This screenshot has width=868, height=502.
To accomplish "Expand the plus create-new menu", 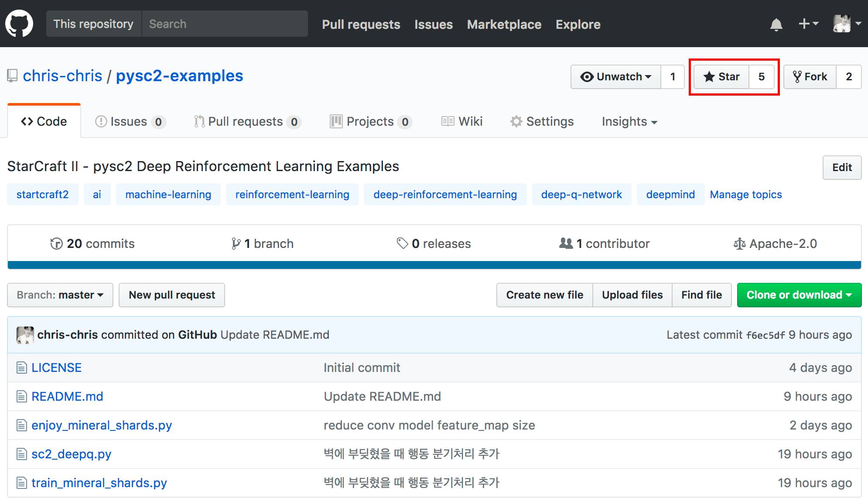I will [808, 24].
